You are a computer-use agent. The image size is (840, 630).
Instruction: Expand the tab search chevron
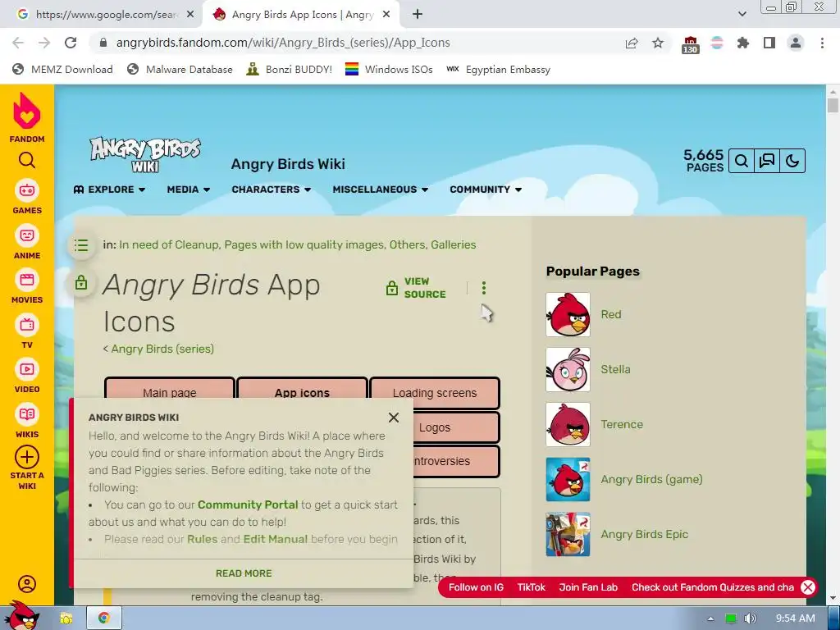(742, 15)
